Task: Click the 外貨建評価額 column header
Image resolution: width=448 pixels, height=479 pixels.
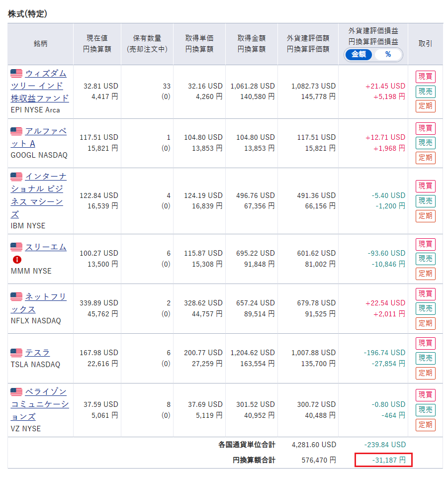Action: 308,44
